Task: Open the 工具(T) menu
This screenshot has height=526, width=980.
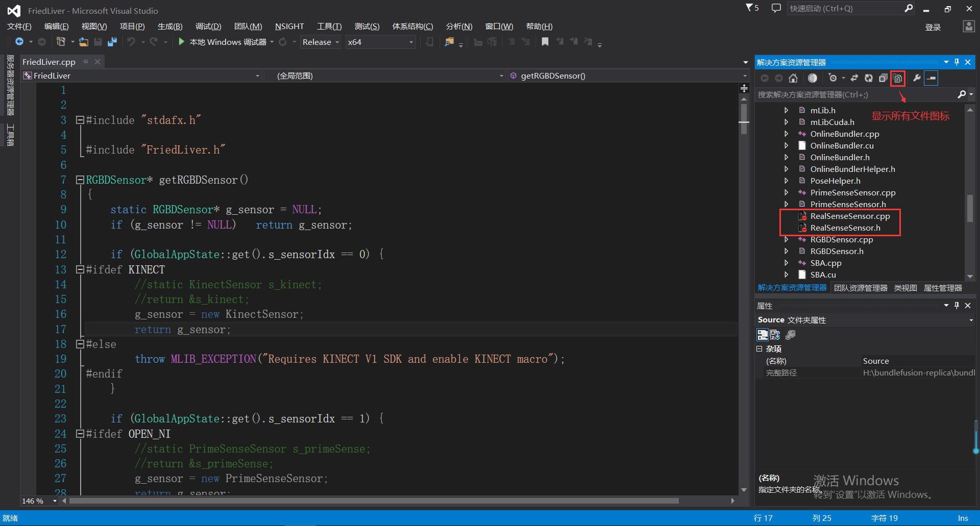Action: tap(329, 27)
